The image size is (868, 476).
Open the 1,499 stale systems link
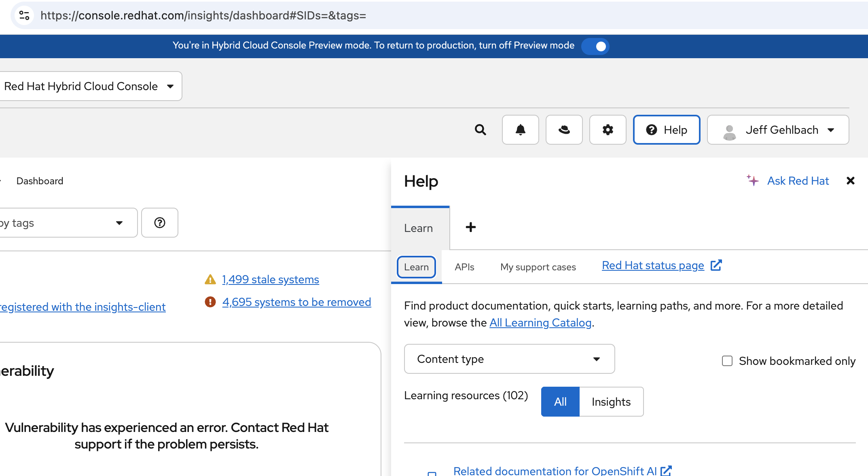(270, 280)
